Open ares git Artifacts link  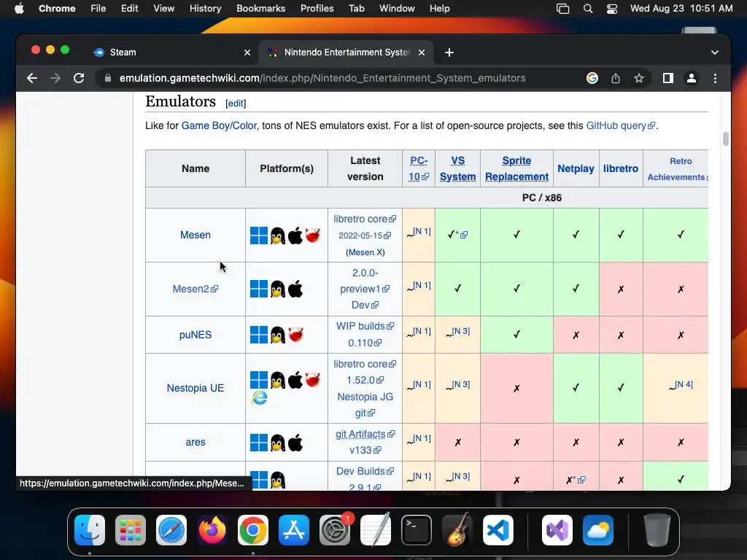point(365,435)
